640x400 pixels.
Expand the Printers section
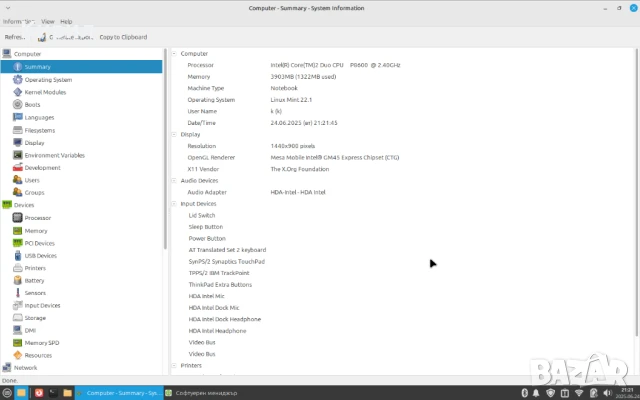[x=173, y=365]
